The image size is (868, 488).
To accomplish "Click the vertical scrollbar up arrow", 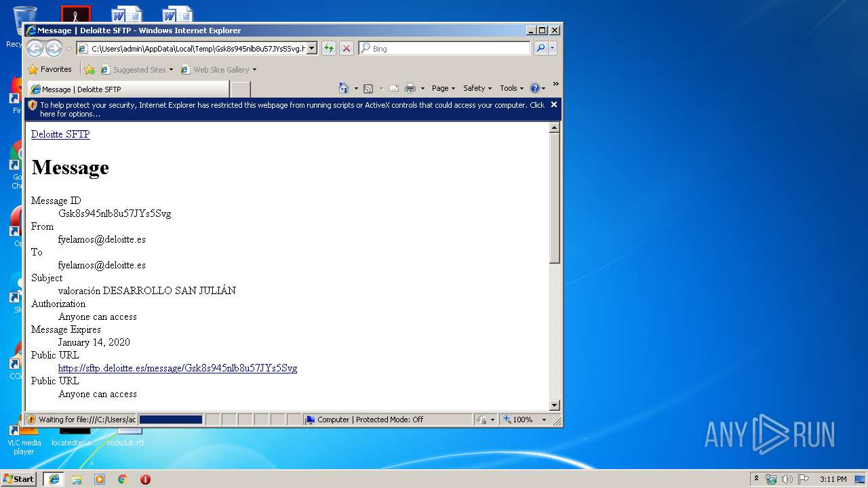I will pyautogui.click(x=554, y=127).
